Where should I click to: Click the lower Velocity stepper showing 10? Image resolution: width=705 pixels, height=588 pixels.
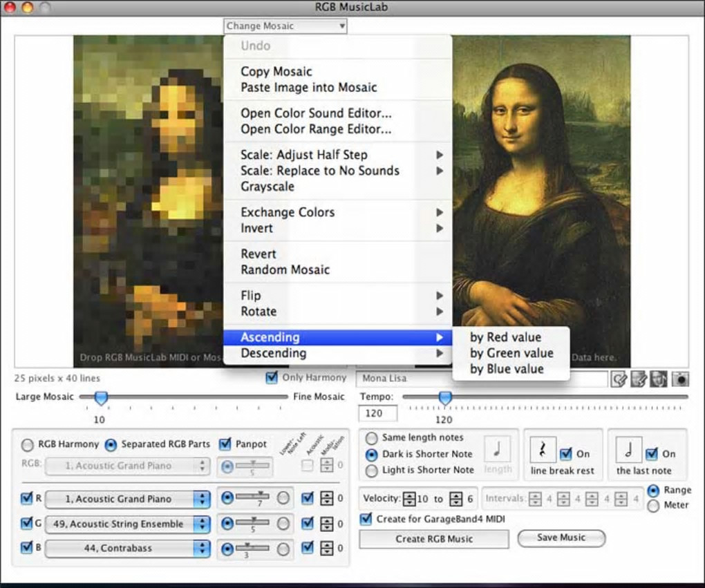click(x=409, y=499)
